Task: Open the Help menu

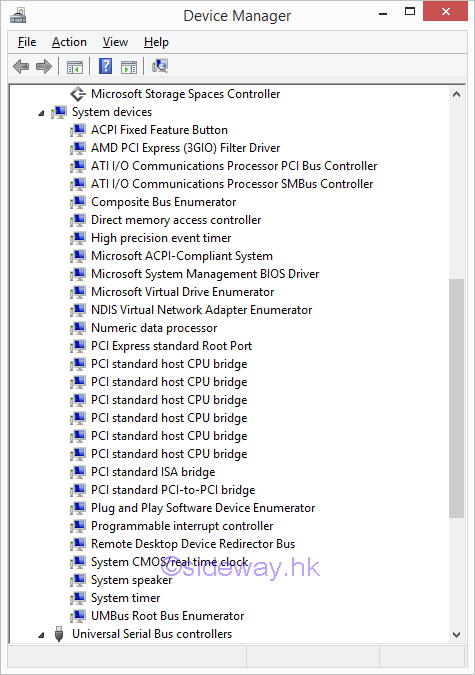Action: click(156, 42)
